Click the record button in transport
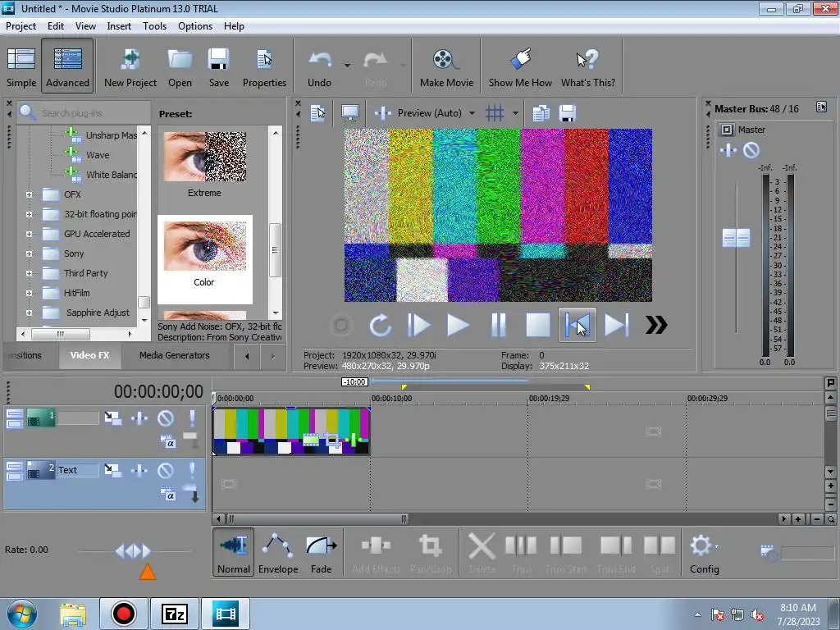The height and width of the screenshot is (630, 840). [341, 325]
